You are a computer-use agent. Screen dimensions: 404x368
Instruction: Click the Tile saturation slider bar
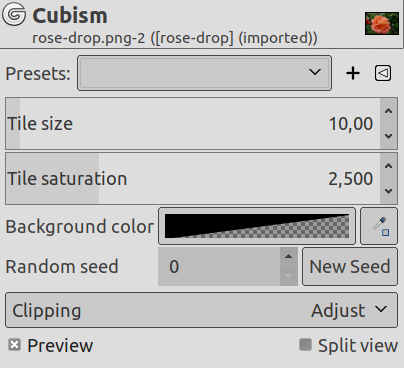(193, 179)
